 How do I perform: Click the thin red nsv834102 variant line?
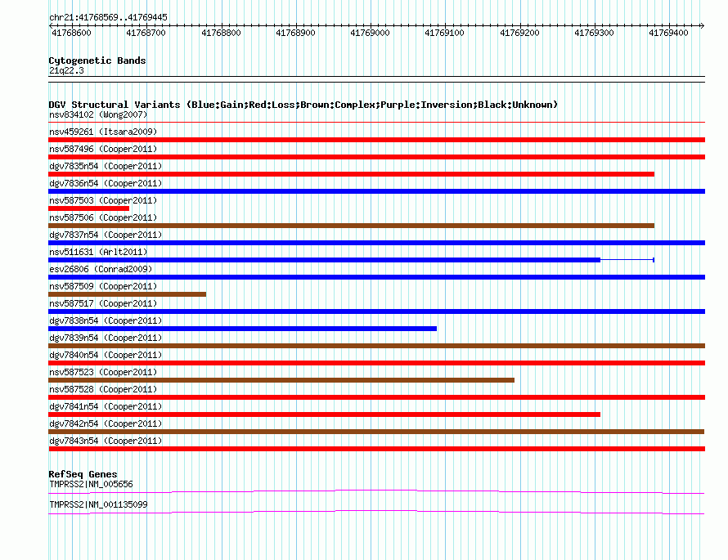coord(376,123)
